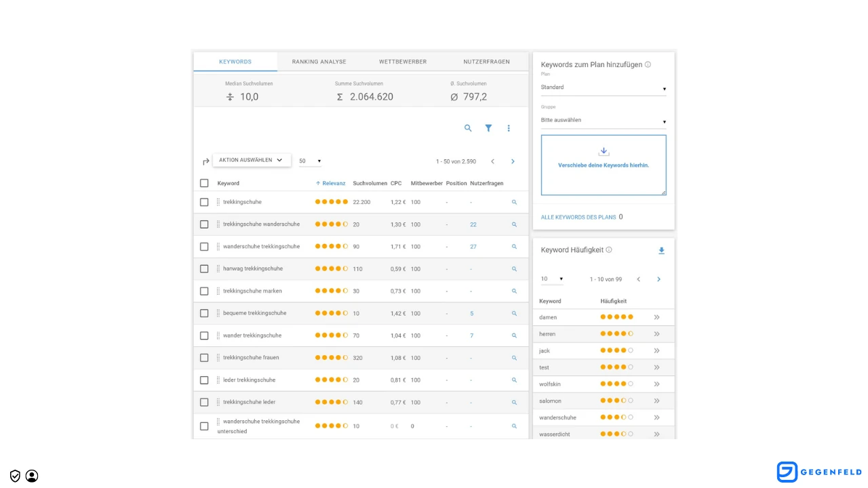Change the 50 rows-per-page dropdown
Screen dimensions: 868x488
[310, 161]
